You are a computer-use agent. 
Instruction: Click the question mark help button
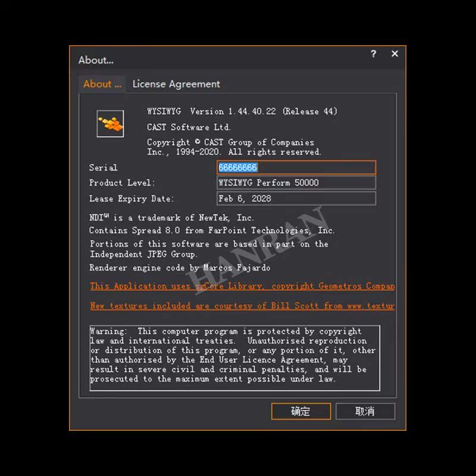[374, 54]
